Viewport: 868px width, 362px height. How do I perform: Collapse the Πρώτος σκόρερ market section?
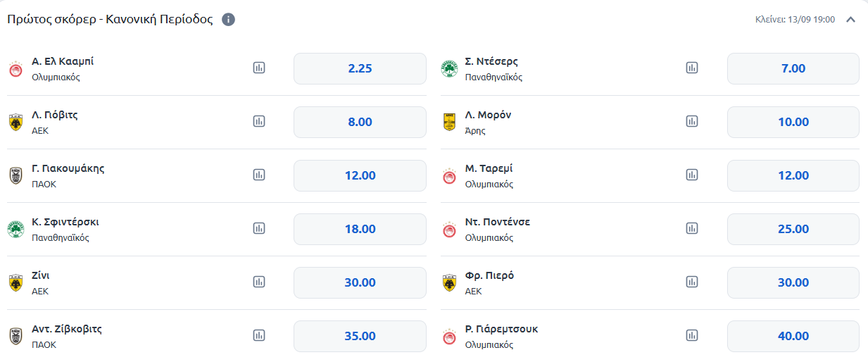pos(850,20)
